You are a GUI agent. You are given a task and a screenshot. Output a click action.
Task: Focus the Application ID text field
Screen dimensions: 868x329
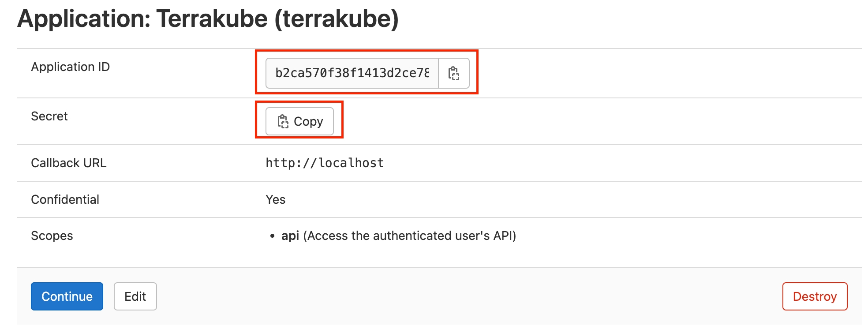pyautogui.click(x=352, y=73)
